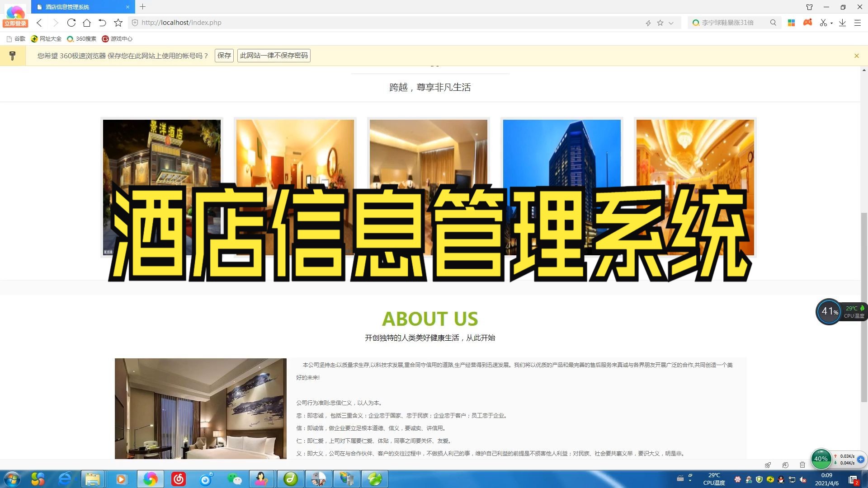Click the scissors screenshot tool
The width and height of the screenshot is (868, 488).
tap(823, 23)
